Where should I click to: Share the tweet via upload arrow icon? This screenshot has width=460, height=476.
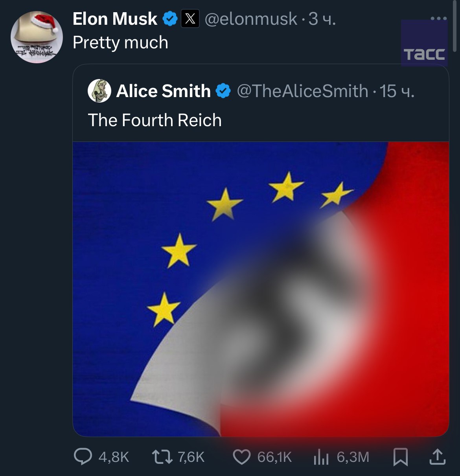(437, 457)
